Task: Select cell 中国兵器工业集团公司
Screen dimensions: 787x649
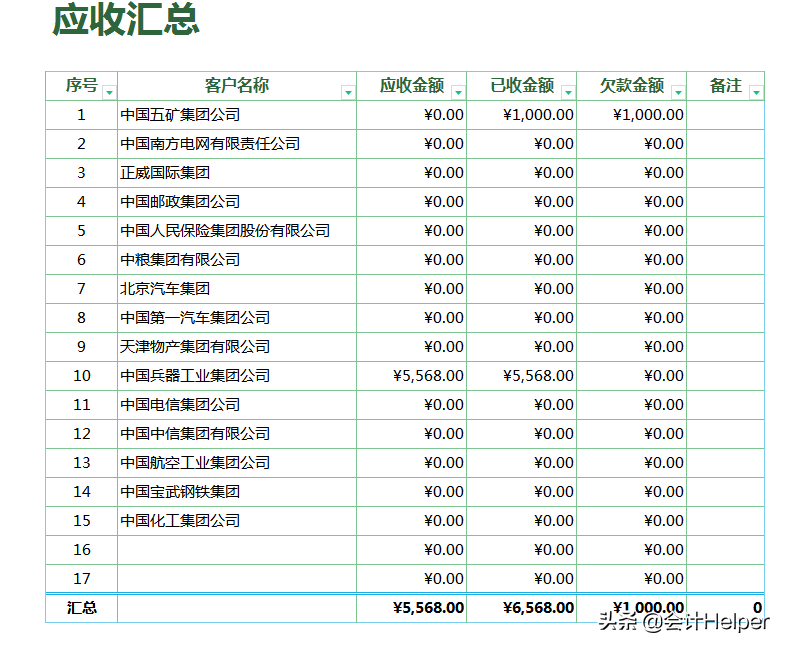Action: (237, 376)
